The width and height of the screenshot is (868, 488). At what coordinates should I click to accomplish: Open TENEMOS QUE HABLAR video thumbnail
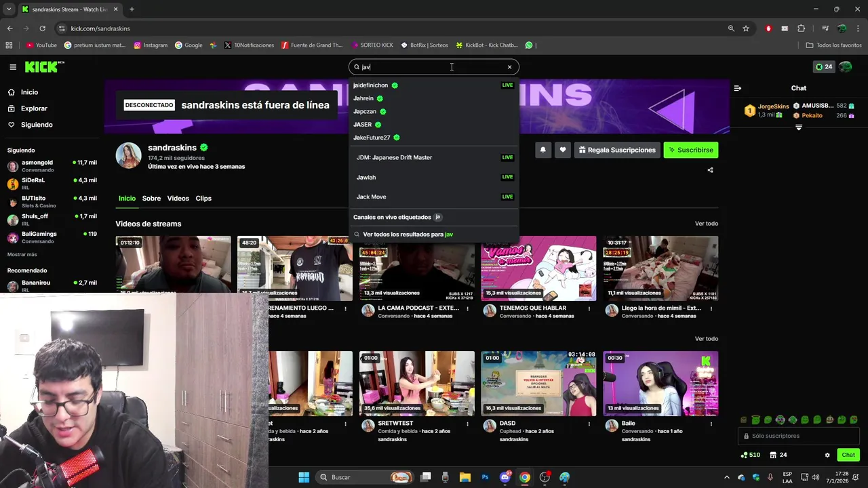(x=538, y=268)
